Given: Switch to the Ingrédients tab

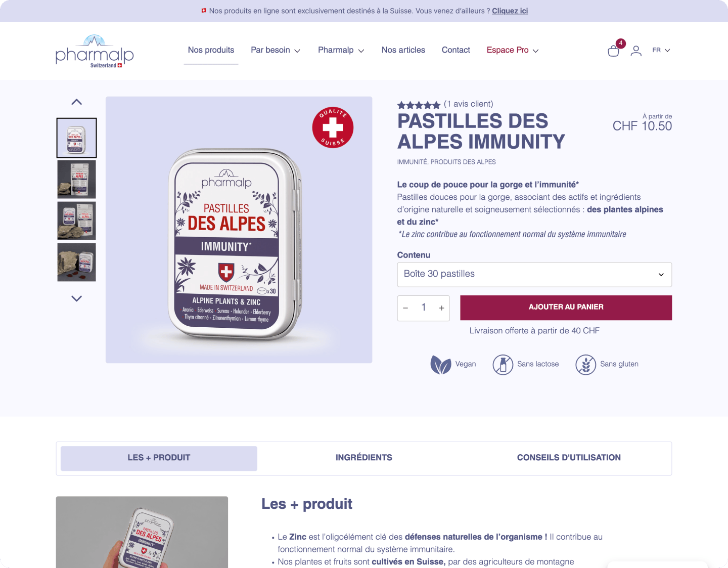Looking at the screenshot, I should [364, 458].
